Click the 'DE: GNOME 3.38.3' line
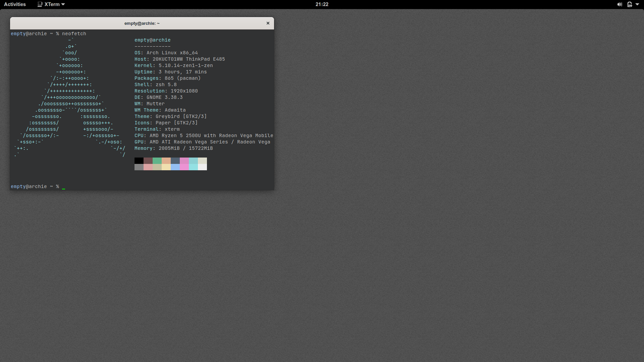Image resolution: width=644 pixels, height=362 pixels. coord(158,98)
